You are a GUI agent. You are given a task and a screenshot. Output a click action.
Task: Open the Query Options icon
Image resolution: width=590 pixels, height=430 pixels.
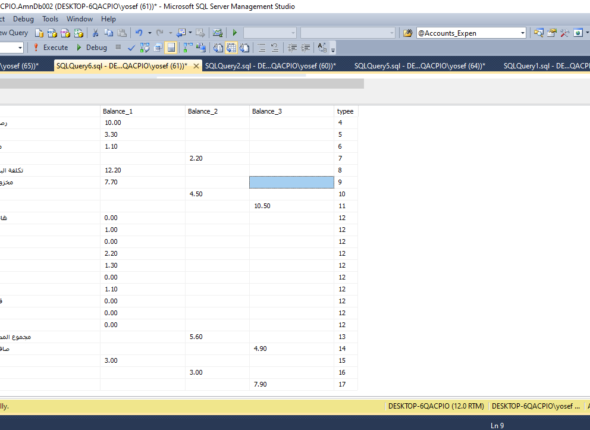[x=158, y=48]
